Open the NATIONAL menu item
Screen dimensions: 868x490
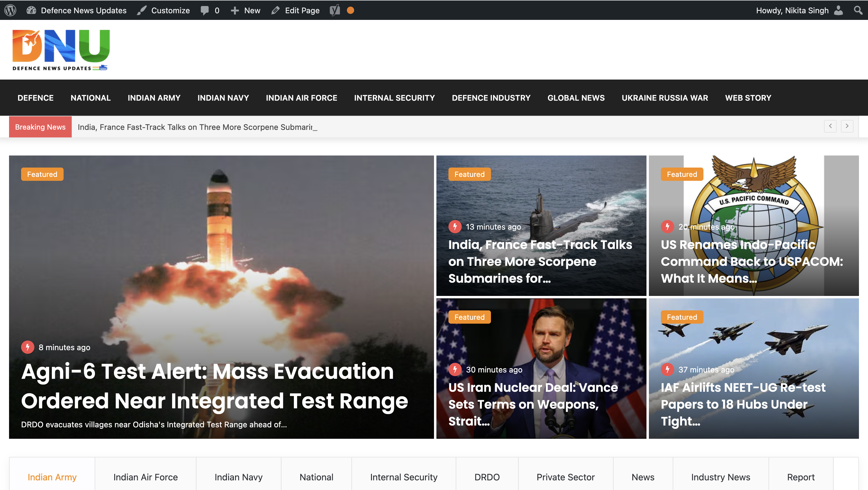click(91, 98)
